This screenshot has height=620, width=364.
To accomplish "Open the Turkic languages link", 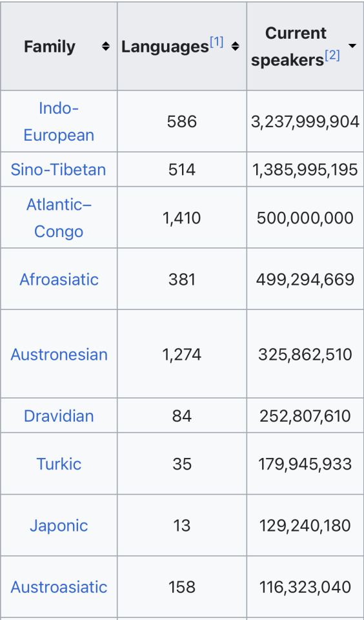I will point(59,464).
